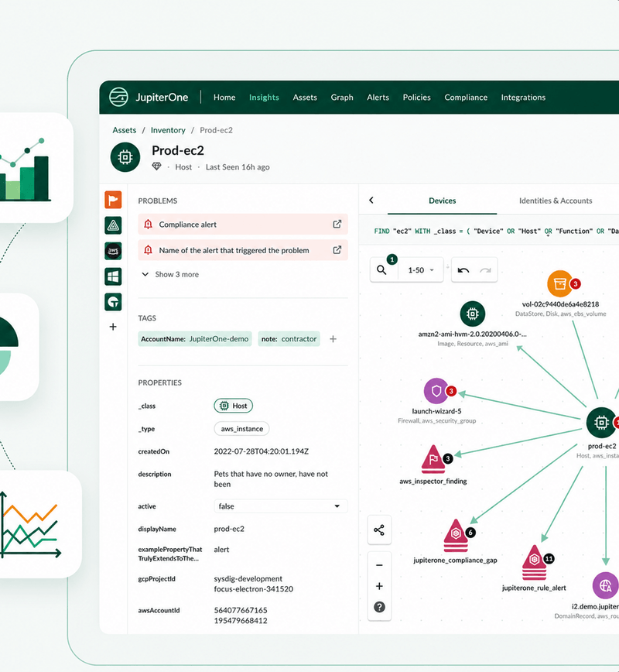Select the central prod-ec2 host node
The image size is (619, 672).
(601, 423)
